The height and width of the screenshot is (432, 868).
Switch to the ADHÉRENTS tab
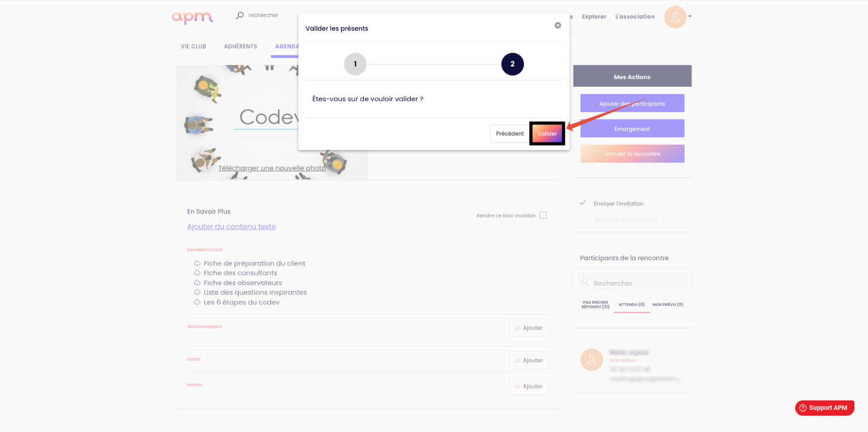click(x=240, y=46)
